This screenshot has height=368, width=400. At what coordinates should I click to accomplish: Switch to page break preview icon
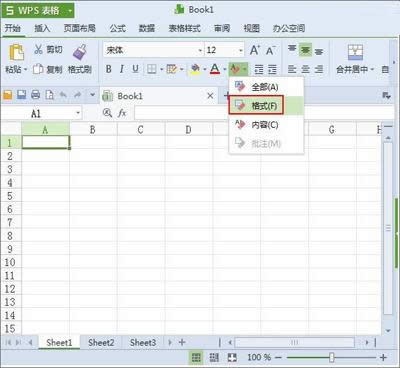(214, 358)
